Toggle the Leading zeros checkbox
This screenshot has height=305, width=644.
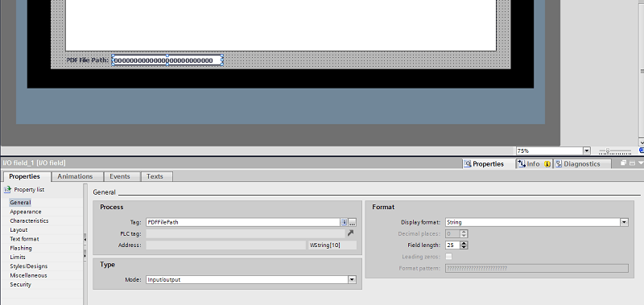tap(449, 257)
